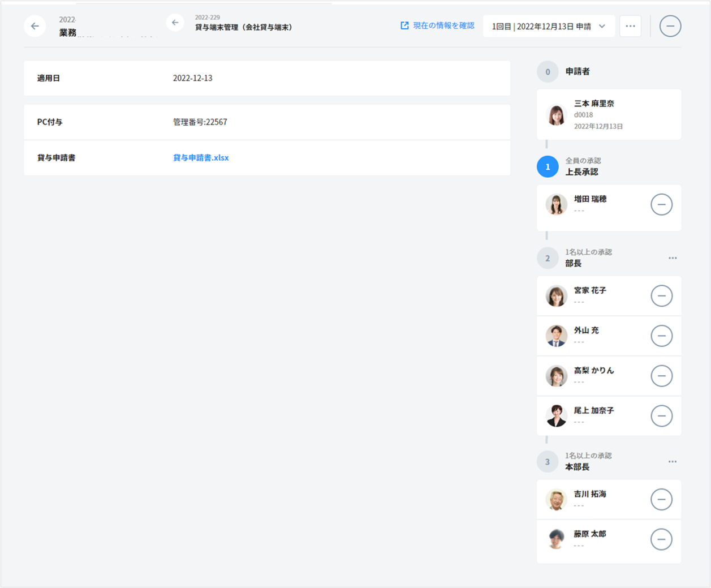Click the minus circle icon in top header
Viewport: 711px width, 588px height.
pyautogui.click(x=670, y=26)
